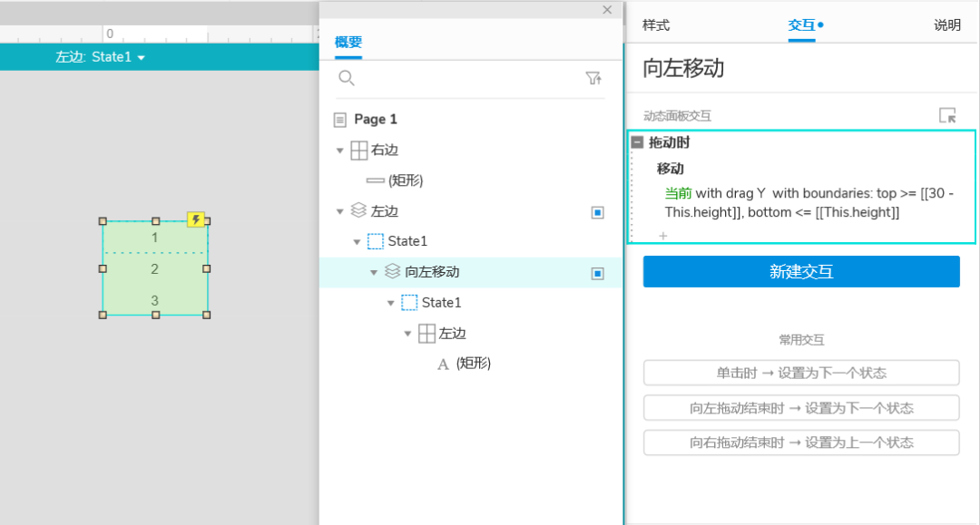980x525 pixels.
Task: Switch to the 交互 tab
Action: point(802,25)
